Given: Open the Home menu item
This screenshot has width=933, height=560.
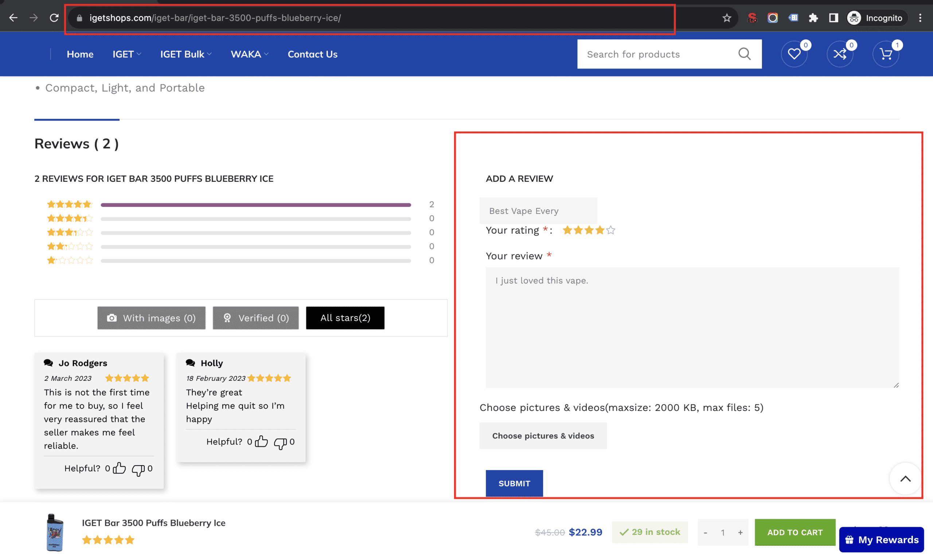Looking at the screenshot, I should [x=80, y=54].
